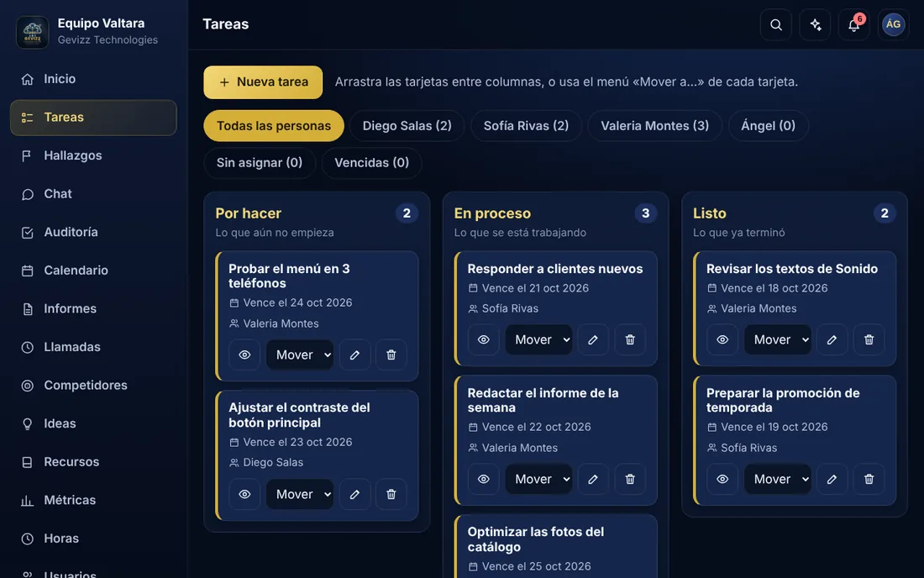Show 'Vencidas (0)' overdue tasks

371,163
